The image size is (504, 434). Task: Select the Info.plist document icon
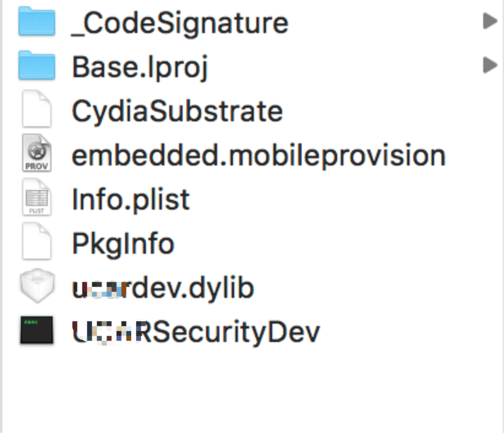pyautogui.click(x=37, y=197)
